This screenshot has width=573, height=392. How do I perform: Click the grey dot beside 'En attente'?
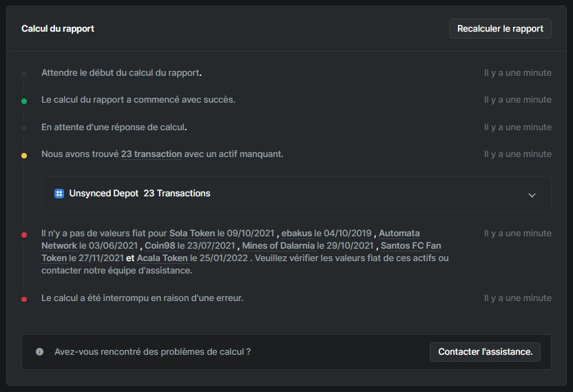24,128
